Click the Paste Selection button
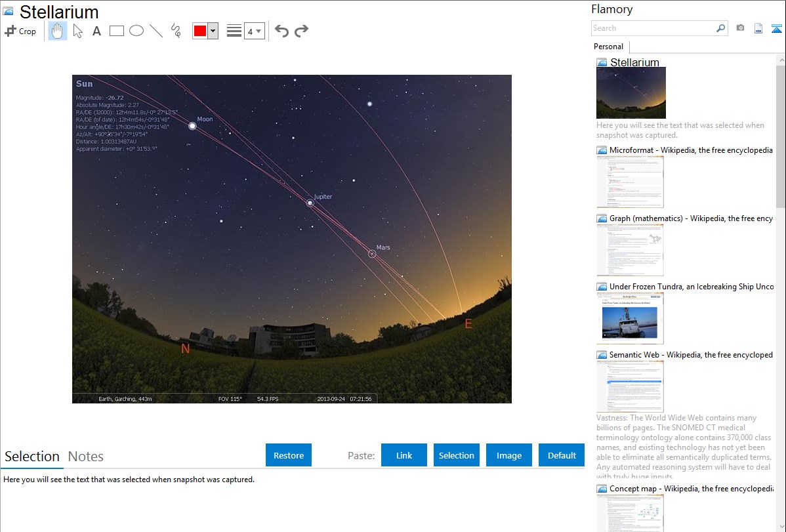Viewport: 786px width, 532px height. coord(456,455)
